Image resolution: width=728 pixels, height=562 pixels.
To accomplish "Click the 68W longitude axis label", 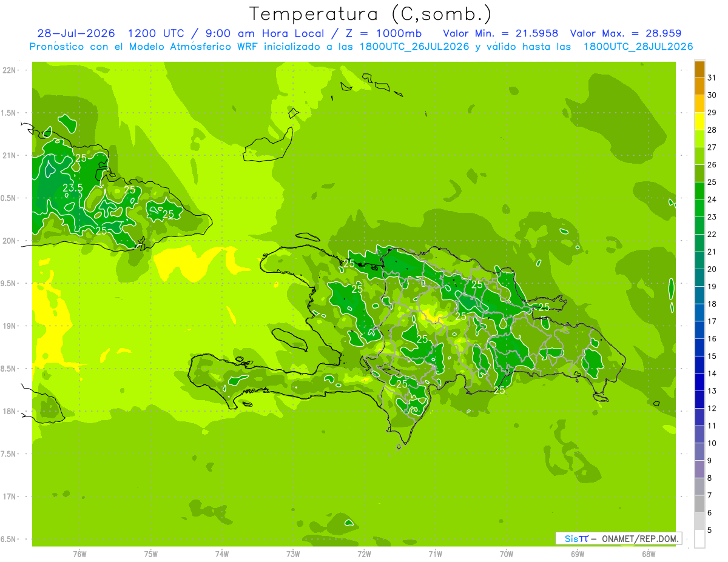I will tap(649, 554).
